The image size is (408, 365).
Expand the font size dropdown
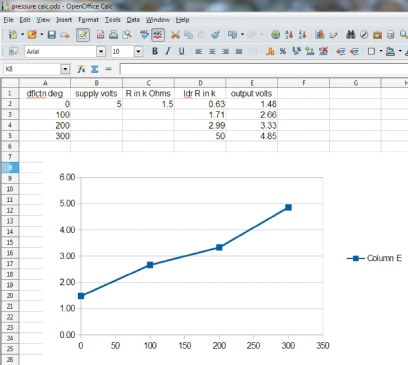pos(138,51)
